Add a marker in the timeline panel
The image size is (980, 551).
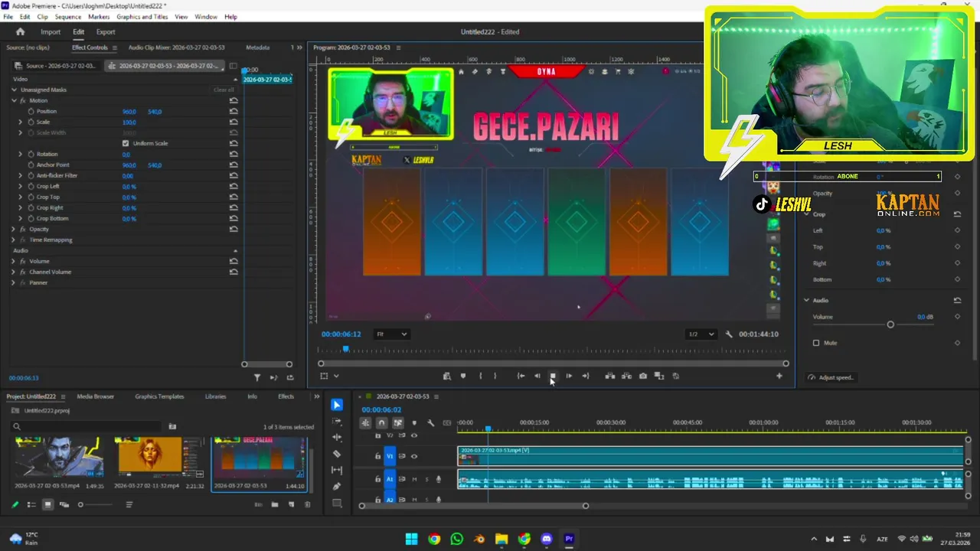414,422
